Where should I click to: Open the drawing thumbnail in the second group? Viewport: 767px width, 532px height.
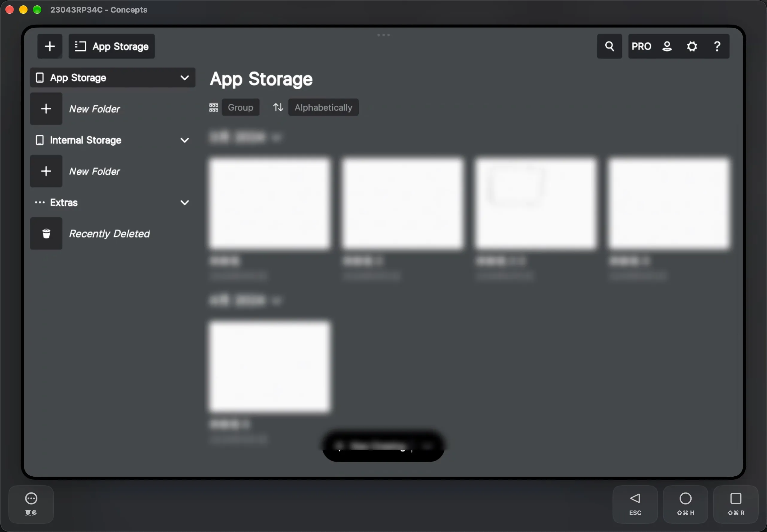[x=269, y=367]
